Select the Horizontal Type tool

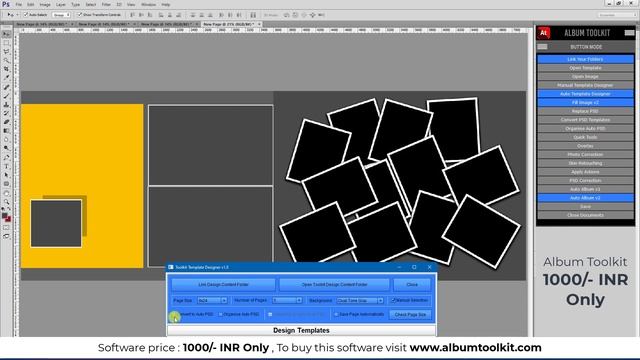[6, 166]
